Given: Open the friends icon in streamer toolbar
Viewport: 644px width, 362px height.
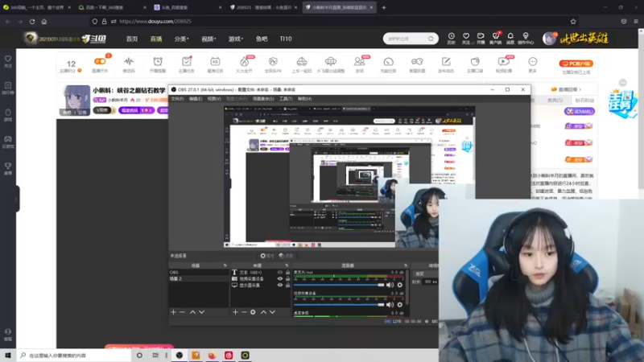Looking at the screenshot, I should [x=359, y=62].
